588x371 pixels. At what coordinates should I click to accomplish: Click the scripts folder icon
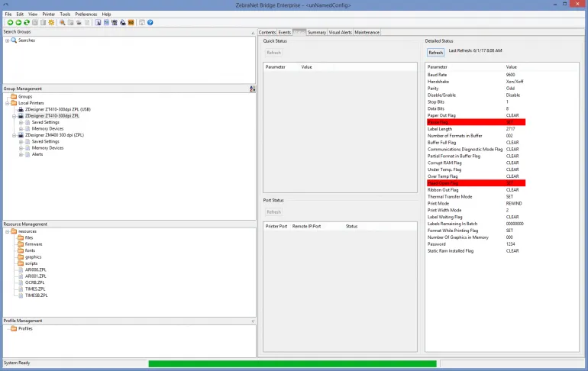click(21, 263)
